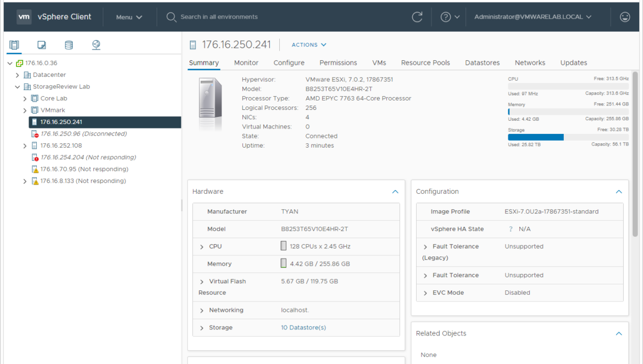Click the search magnifier icon

coord(171,17)
